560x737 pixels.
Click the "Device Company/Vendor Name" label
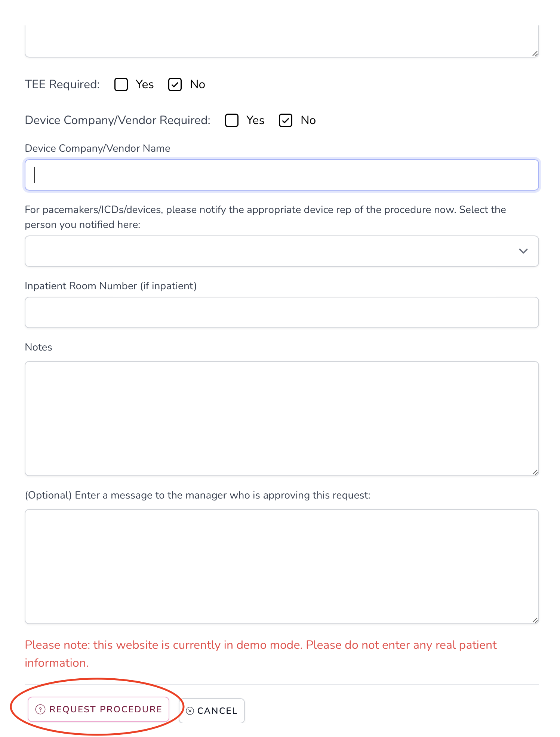[98, 148]
